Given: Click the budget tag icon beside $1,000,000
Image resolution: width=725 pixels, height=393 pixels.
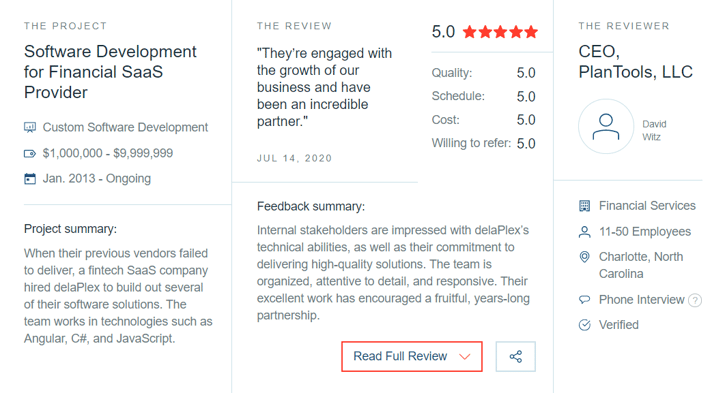Looking at the screenshot, I should (x=30, y=154).
